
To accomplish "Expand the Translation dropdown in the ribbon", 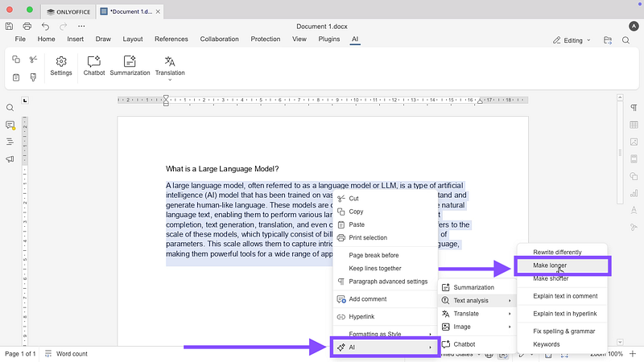I will pos(170,80).
